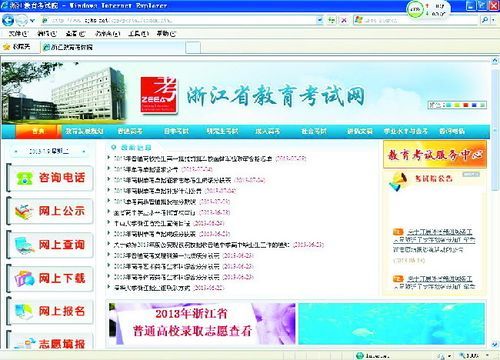Screen dimensions: 500x360
Task: Open 网上查询 sidebar button
Action: click(x=50, y=245)
